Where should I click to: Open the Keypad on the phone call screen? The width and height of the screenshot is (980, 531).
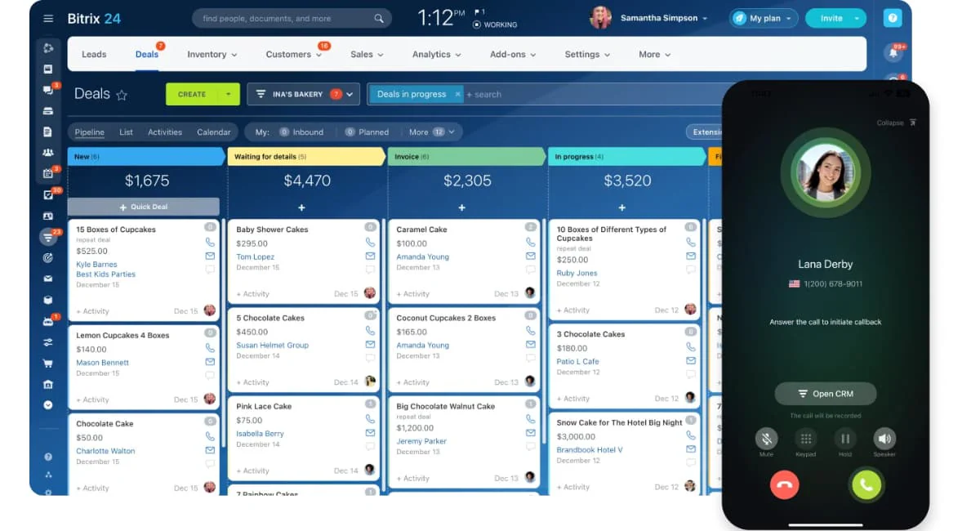pos(805,439)
